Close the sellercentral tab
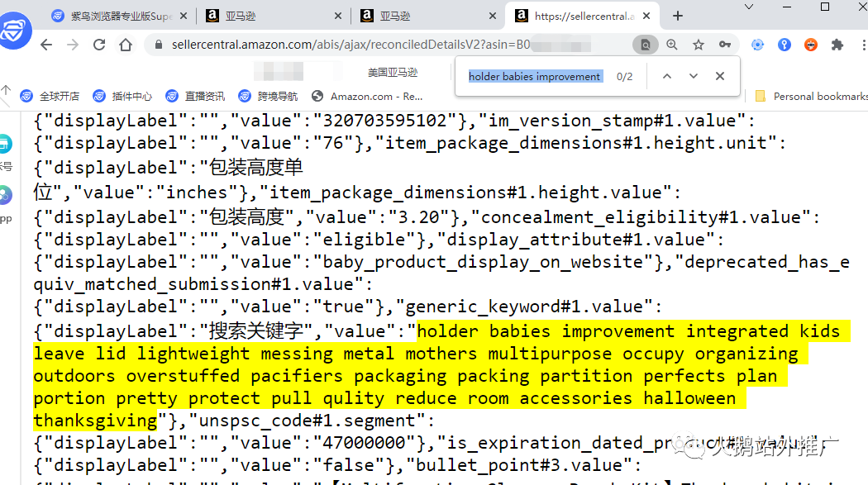The height and width of the screenshot is (485, 868). (x=646, y=16)
